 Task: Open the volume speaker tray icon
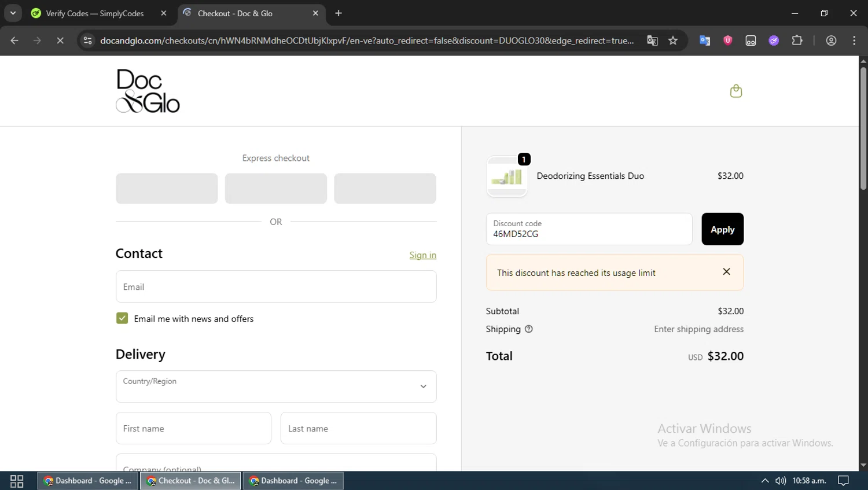[781, 481]
